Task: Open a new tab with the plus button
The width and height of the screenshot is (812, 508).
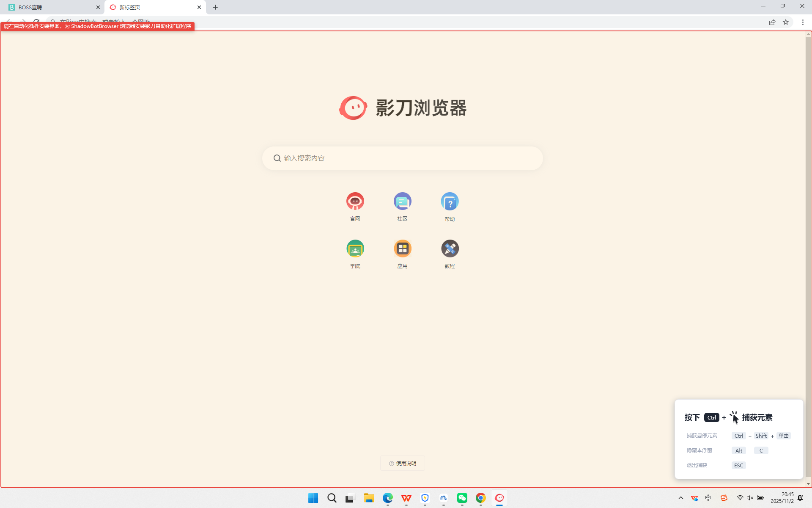Action: (215, 7)
